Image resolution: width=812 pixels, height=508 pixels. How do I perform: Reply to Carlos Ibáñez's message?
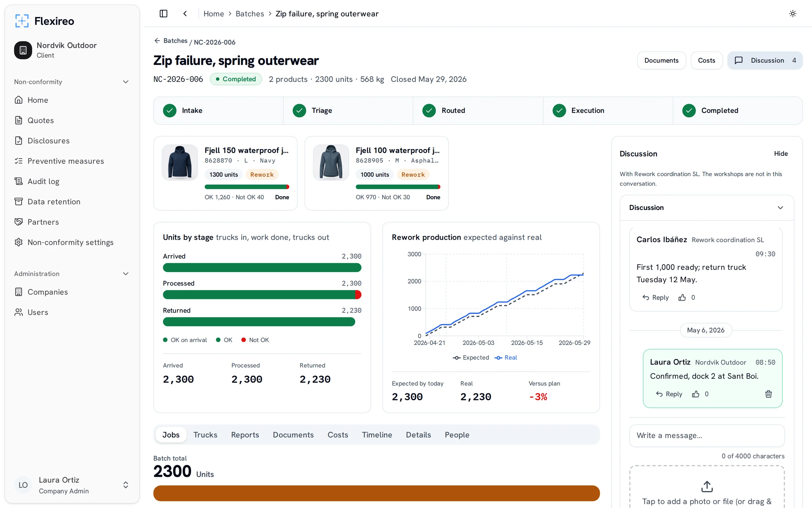pos(656,297)
